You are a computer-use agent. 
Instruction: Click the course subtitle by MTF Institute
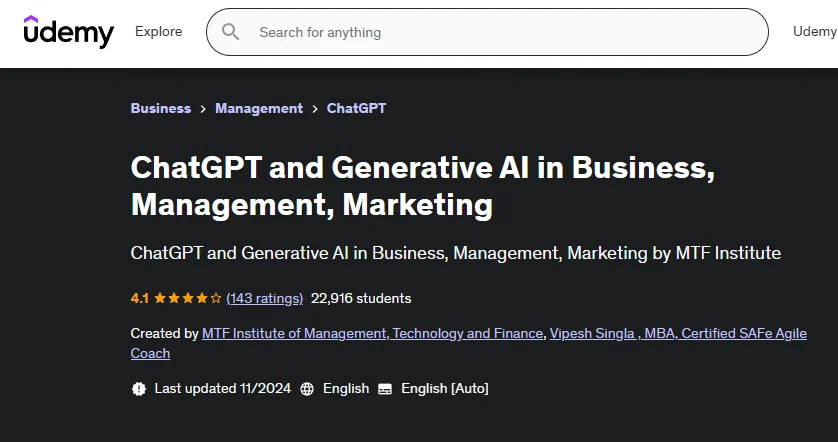[x=456, y=253]
